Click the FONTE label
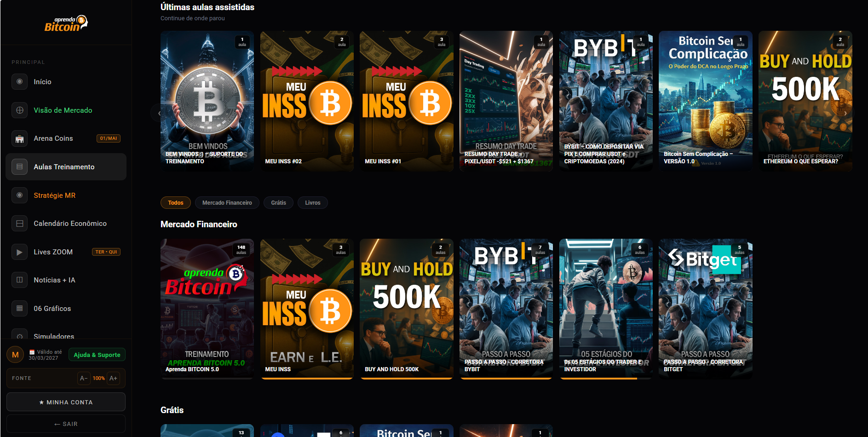 (22, 378)
